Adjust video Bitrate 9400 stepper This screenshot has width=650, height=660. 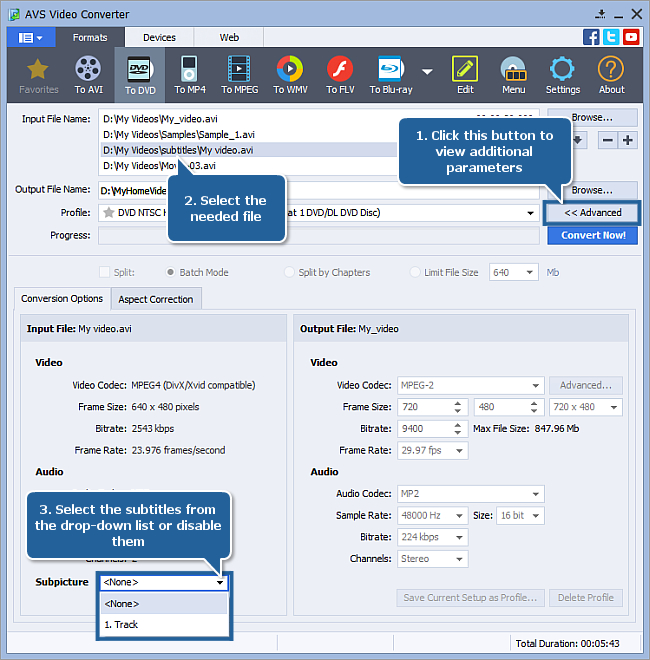[x=458, y=429]
